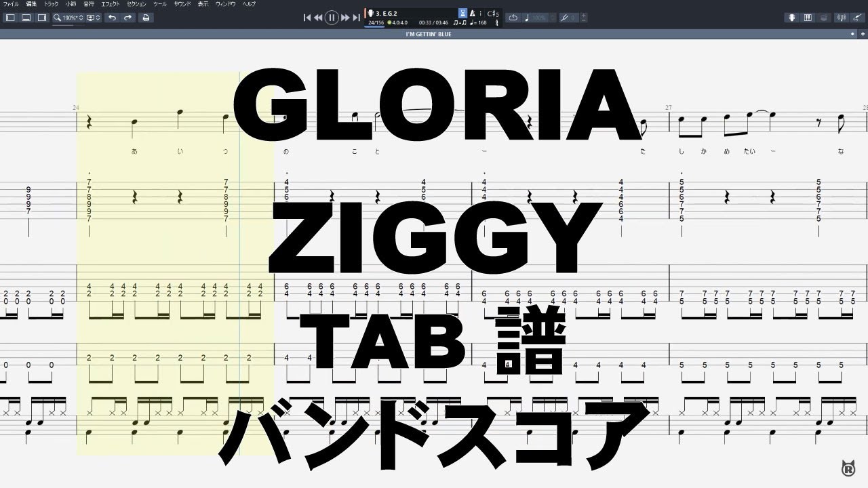The image size is (868, 488).
Task: Click bar number 27 marker
Action: click(668, 108)
